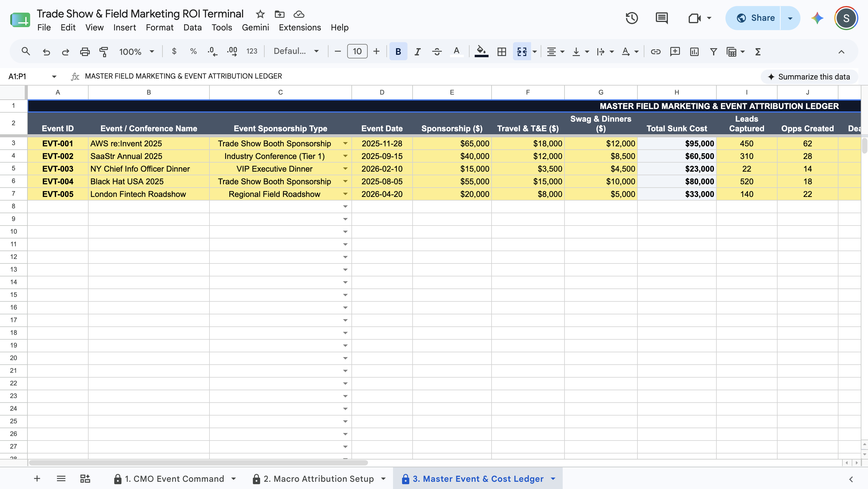Toggle italic formatting
Viewport: 868px width, 489px height.
pyautogui.click(x=417, y=51)
